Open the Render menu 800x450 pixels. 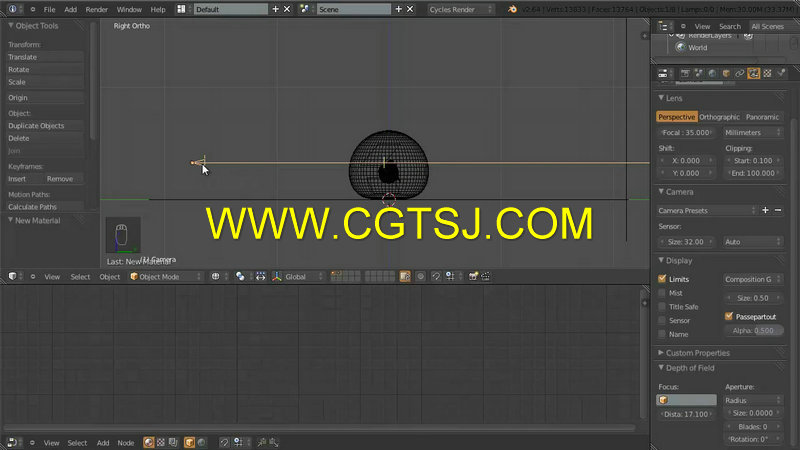click(x=96, y=9)
